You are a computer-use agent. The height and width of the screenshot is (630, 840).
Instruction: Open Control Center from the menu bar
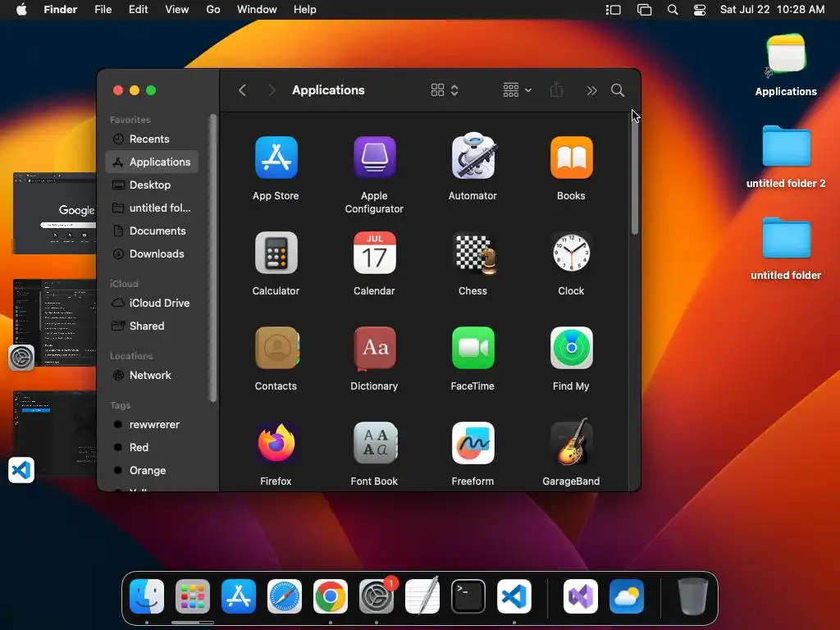click(700, 10)
